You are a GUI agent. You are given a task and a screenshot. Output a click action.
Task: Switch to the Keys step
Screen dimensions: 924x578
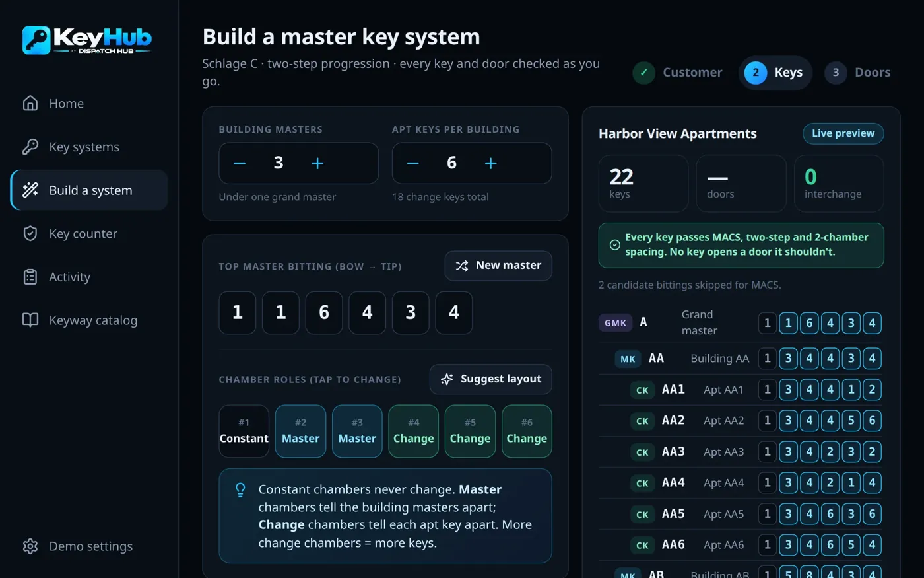tap(775, 73)
